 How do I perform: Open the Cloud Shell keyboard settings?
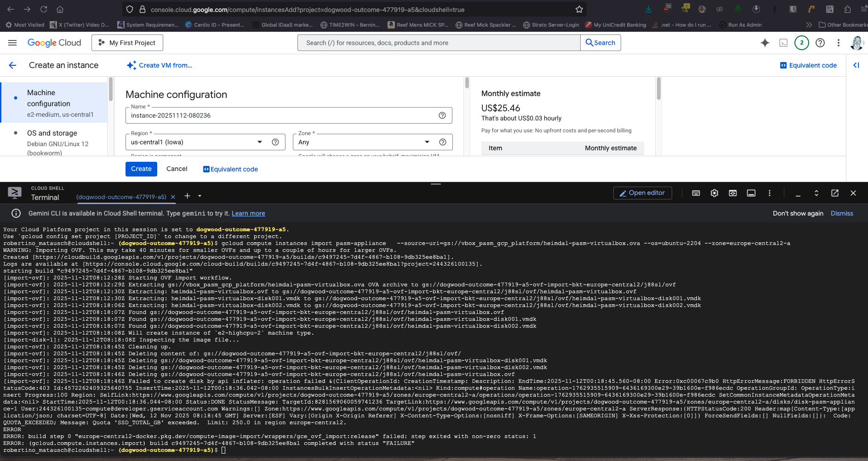pos(696,193)
